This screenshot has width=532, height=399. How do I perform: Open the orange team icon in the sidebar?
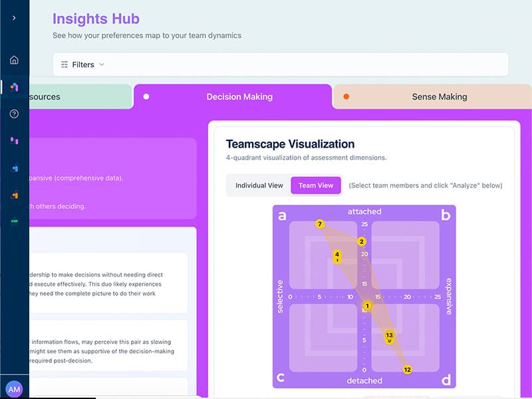[14, 195]
